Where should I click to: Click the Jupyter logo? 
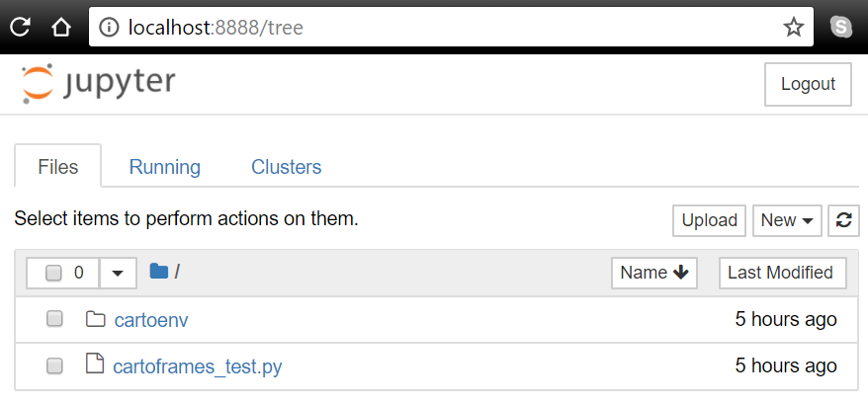click(x=98, y=83)
